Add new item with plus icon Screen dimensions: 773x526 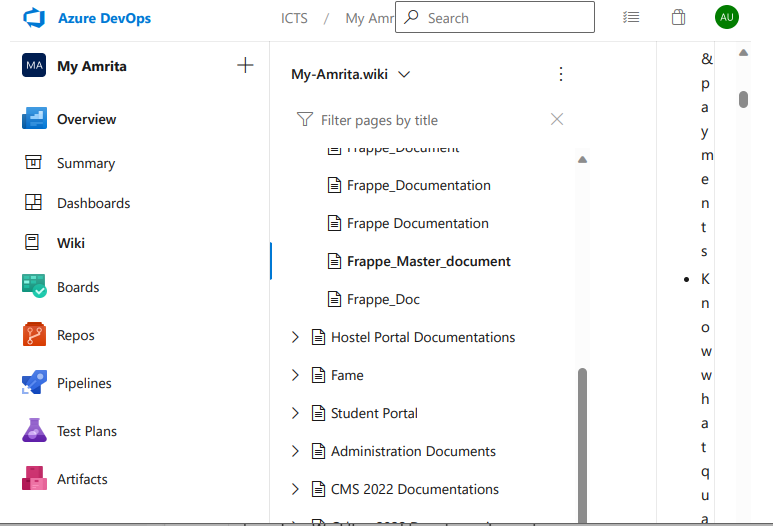pos(245,66)
